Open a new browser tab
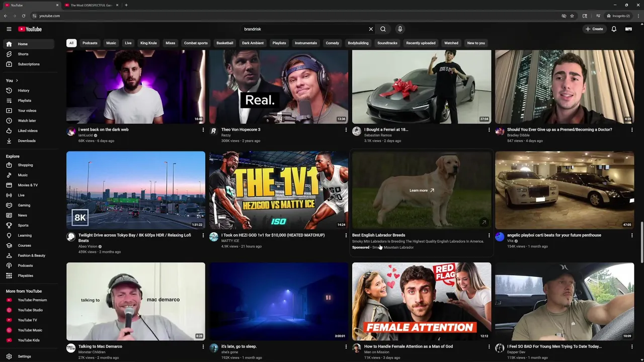The image size is (644, 362). coord(126,5)
